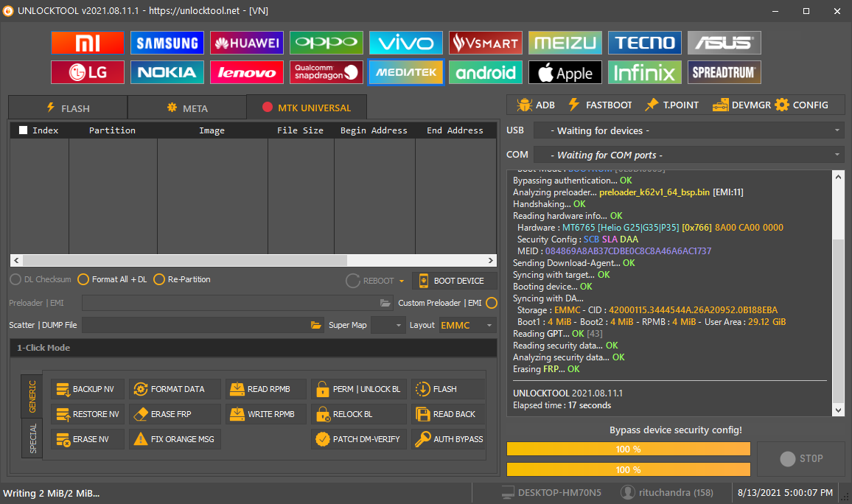Click the upper 100 % progress bar
852x504 pixels.
628,449
